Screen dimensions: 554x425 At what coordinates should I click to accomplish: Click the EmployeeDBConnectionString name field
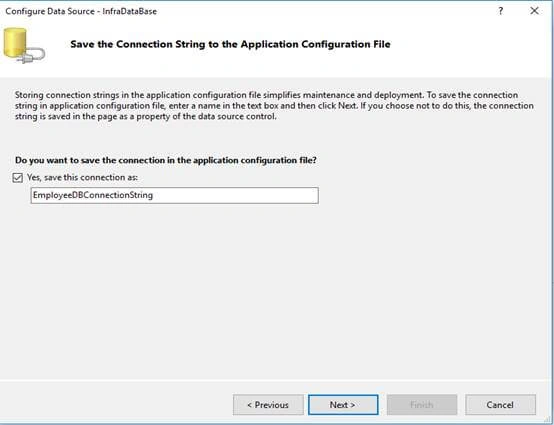(175, 195)
